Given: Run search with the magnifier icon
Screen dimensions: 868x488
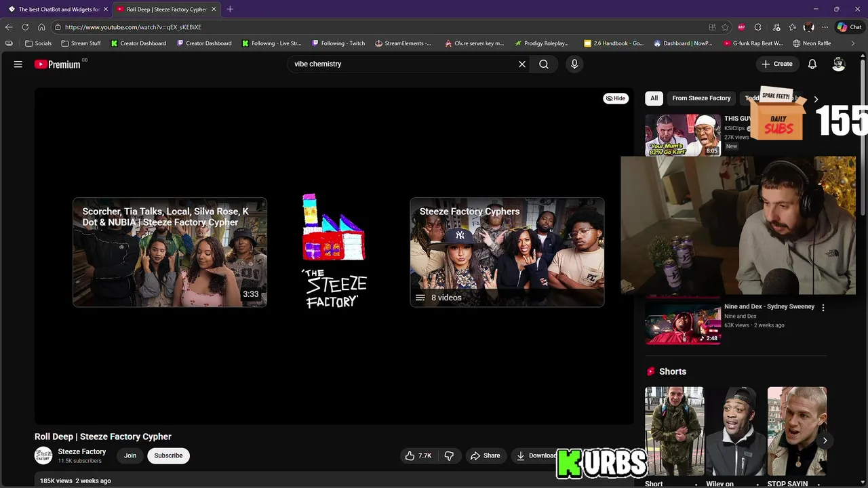Looking at the screenshot, I should (x=544, y=64).
